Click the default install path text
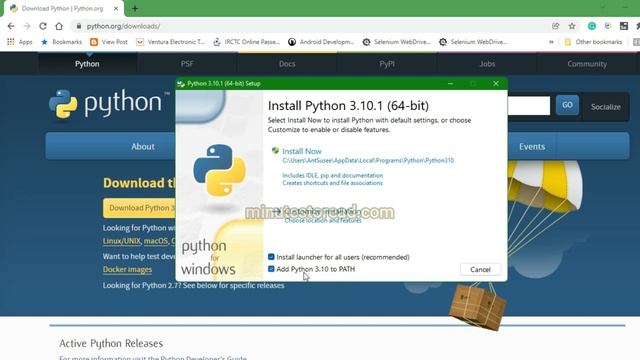The image size is (640, 360). point(368,160)
